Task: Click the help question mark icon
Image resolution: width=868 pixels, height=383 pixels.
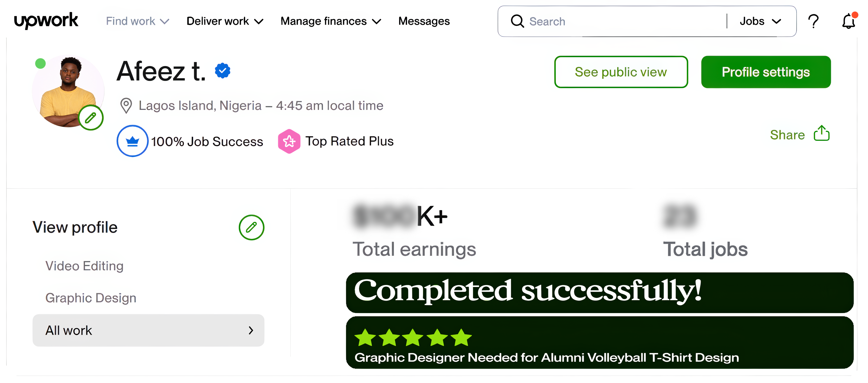Action: coord(813,21)
